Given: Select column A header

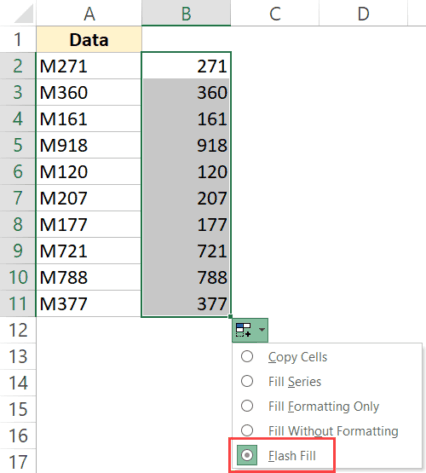Looking at the screenshot, I should coord(89,13).
